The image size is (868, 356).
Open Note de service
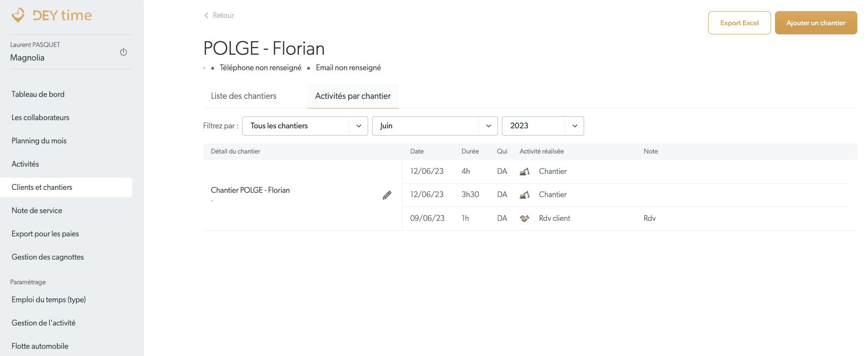point(37,211)
